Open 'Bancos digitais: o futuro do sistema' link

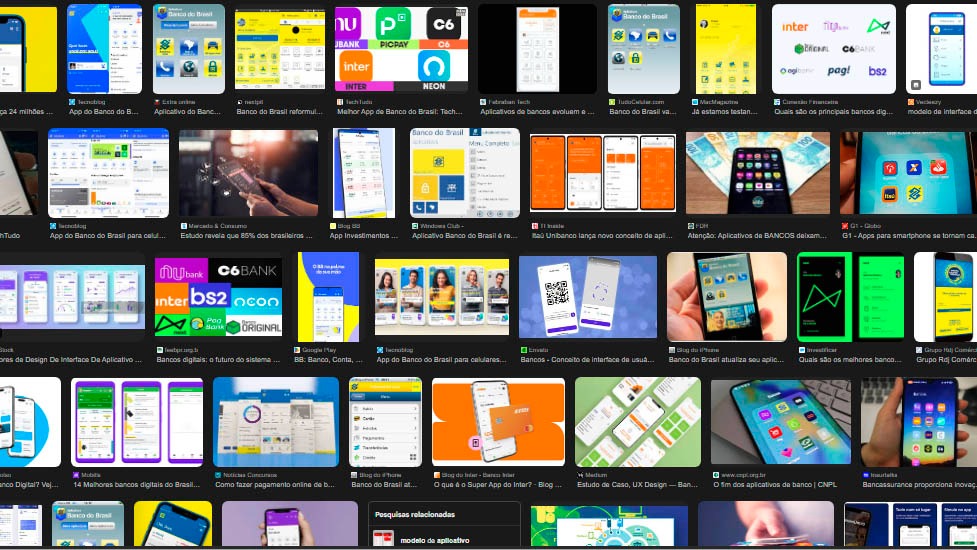tap(218, 359)
